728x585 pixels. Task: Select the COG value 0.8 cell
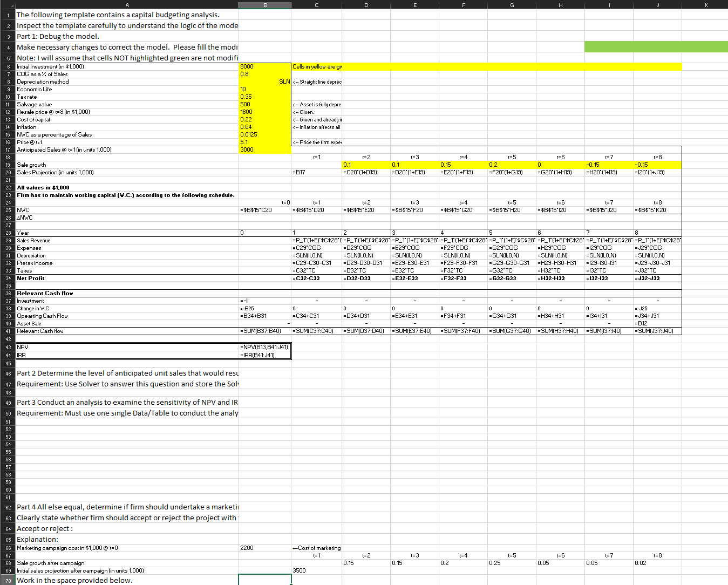265,74
